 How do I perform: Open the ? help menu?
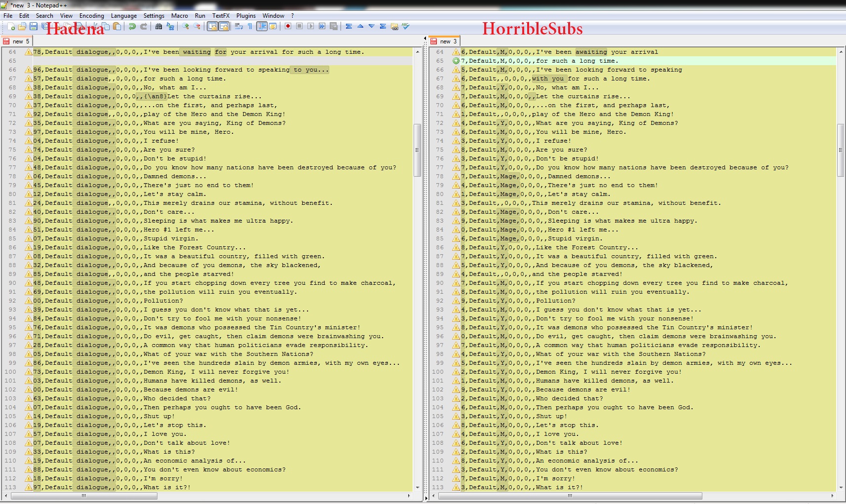[x=292, y=16]
